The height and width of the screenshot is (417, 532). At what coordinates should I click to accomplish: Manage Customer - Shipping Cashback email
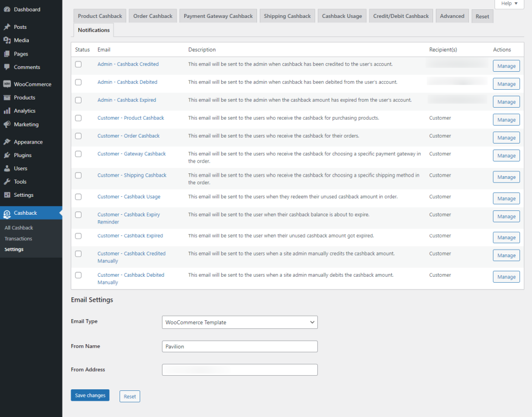coord(506,177)
